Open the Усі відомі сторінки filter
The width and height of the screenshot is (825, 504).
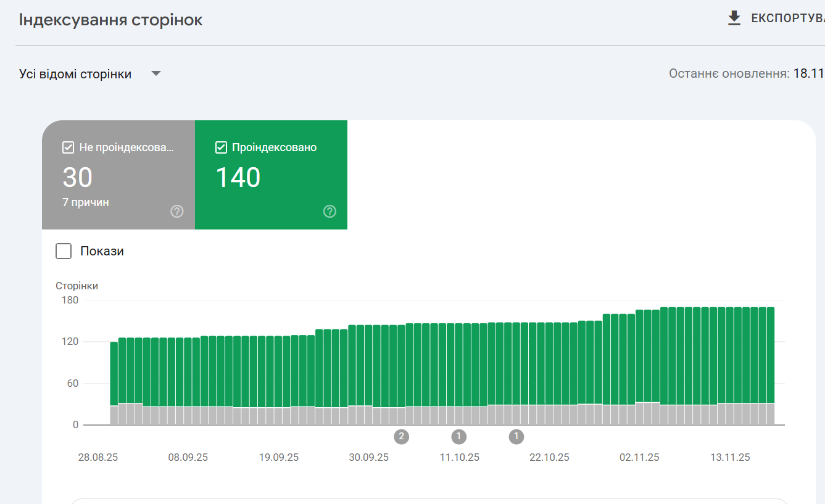[90, 74]
